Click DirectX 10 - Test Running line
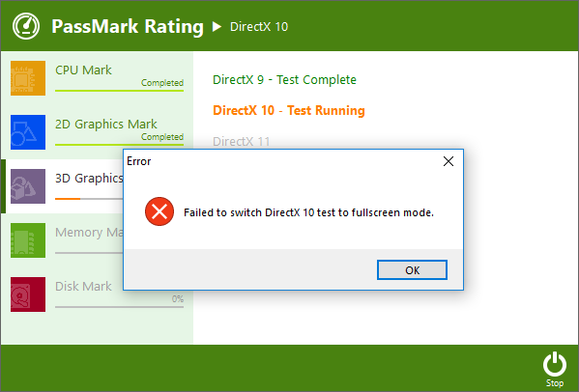The image size is (579, 392). click(x=289, y=110)
